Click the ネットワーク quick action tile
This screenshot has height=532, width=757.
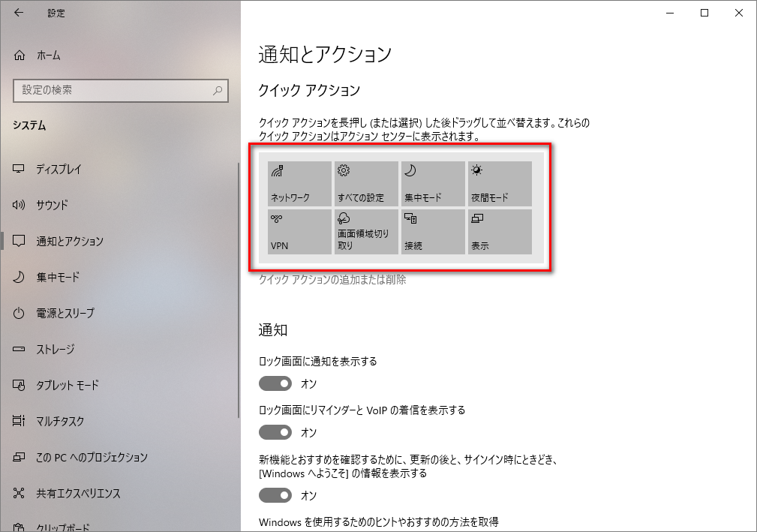point(299,184)
